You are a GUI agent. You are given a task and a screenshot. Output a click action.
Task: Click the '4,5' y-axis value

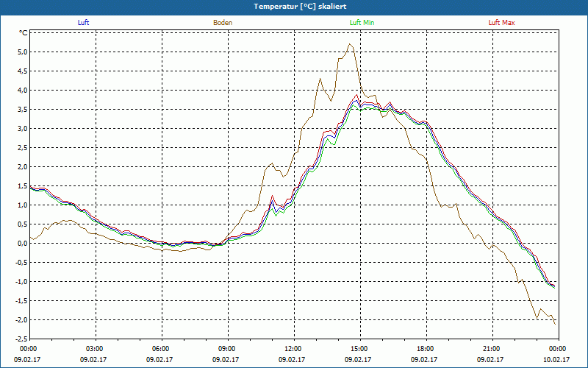click(24, 71)
